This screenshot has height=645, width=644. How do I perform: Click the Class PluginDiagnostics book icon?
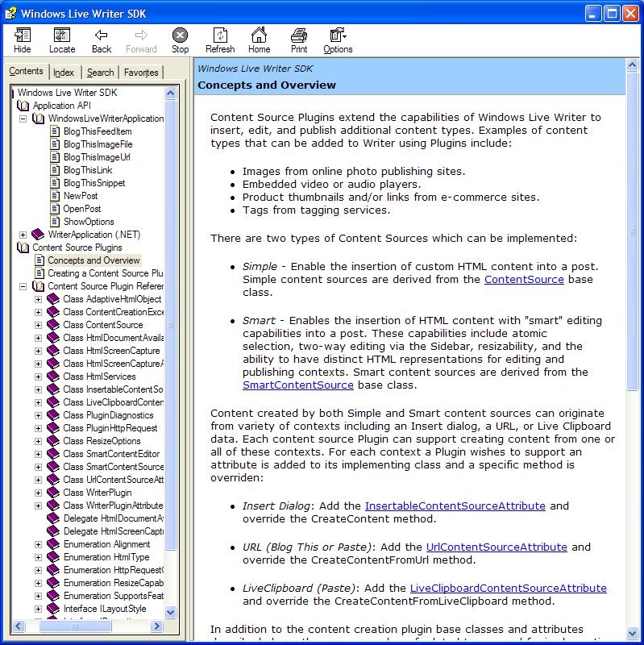[53, 415]
